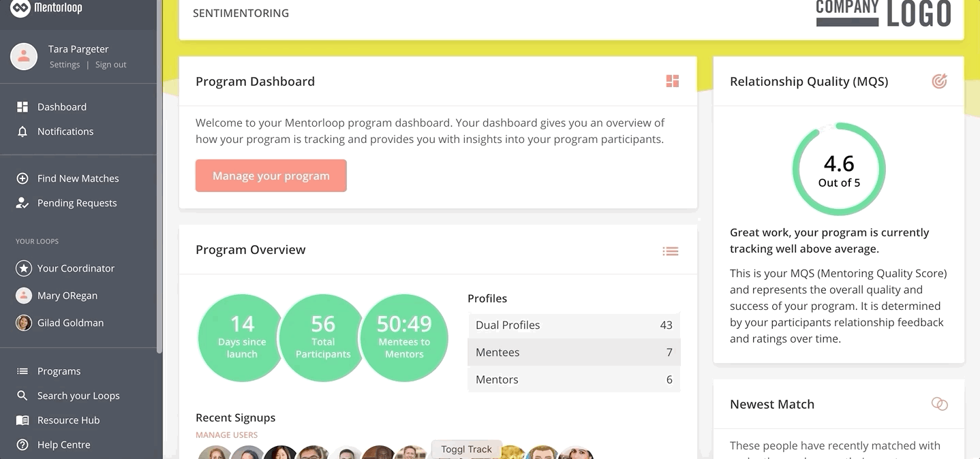The width and height of the screenshot is (980, 459).
Task: Open the Dashboard grid icon in sidebar
Action: pos(22,107)
